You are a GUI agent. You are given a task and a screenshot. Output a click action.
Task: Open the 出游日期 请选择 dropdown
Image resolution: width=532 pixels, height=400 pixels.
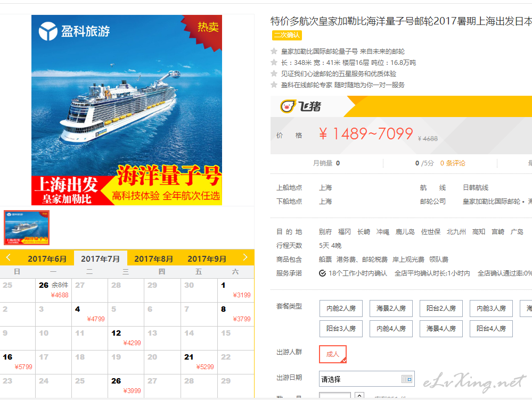click(x=367, y=379)
